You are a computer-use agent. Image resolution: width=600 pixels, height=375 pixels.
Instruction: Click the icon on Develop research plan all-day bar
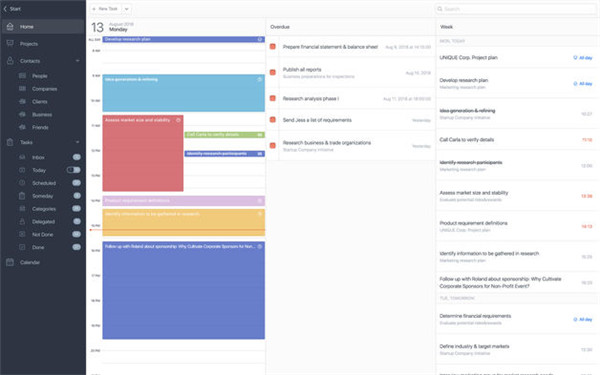(x=259, y=39)
